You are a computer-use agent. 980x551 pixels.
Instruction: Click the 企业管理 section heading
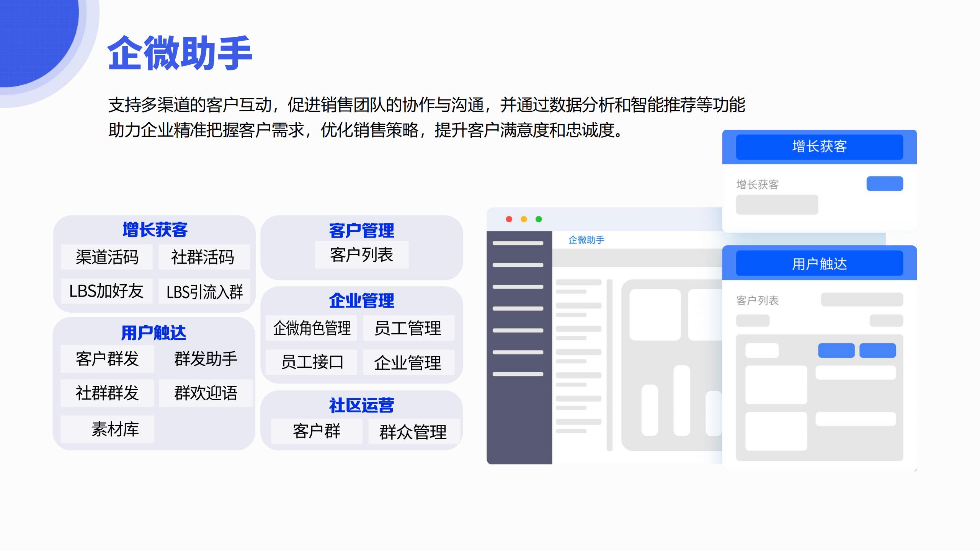(x=361, y=300)
